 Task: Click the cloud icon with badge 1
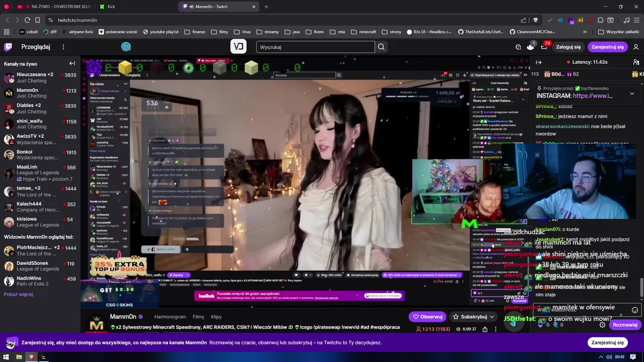pyautogui.click(x=530, y=47)
